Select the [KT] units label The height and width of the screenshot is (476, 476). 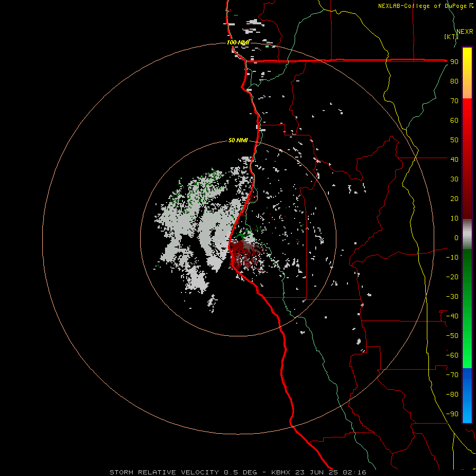pos(451,36)
